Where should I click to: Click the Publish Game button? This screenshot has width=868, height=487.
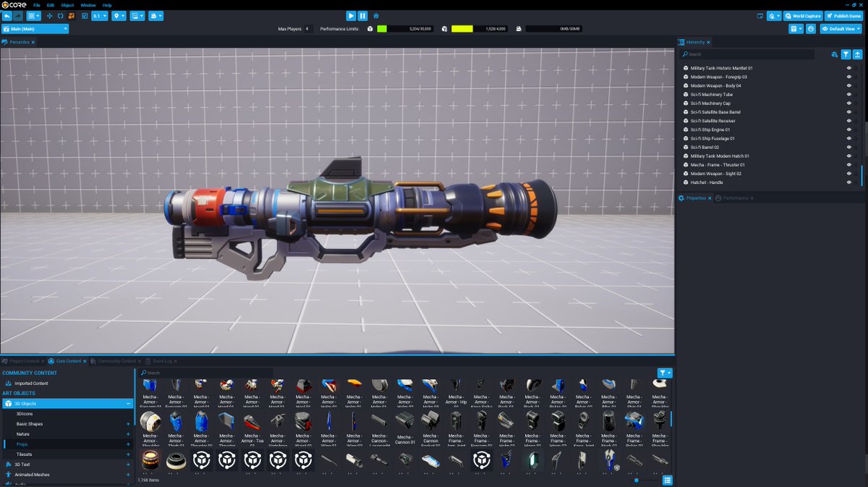[843, 15]
